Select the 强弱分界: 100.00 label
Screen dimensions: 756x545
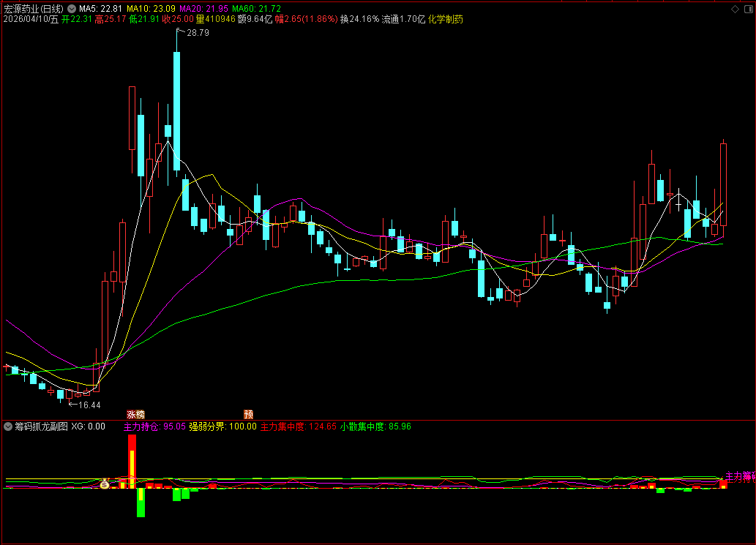[222, 426]
